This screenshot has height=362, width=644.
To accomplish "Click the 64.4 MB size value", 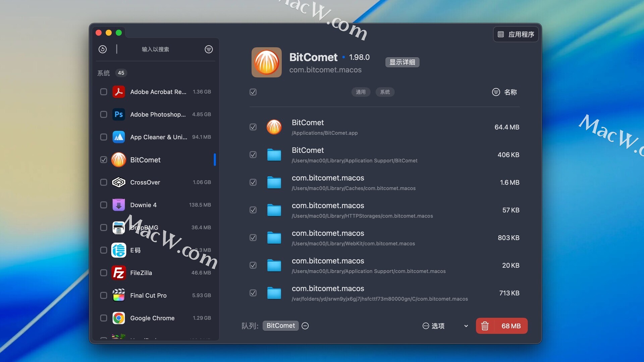I will 507,127.
